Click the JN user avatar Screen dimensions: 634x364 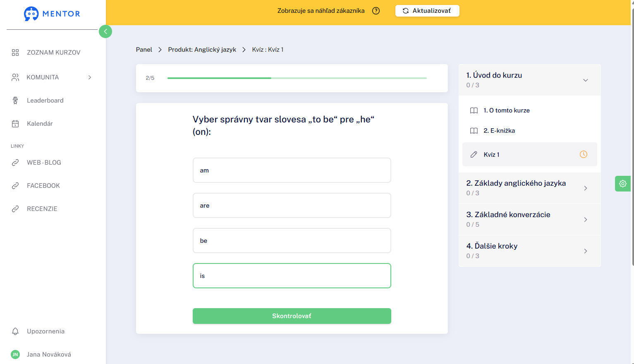pyautogui.click(x=15, y=354)
